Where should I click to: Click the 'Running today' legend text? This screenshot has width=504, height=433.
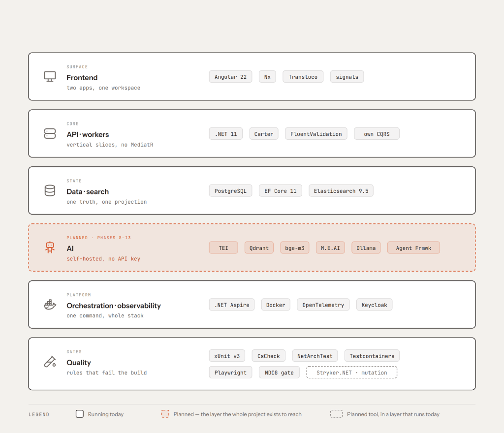106,414
